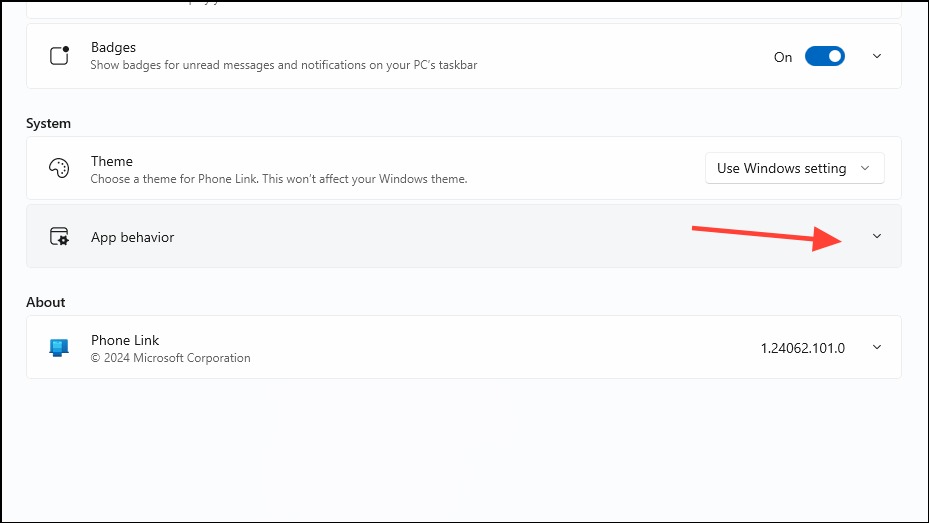Click the blue Phone Link app icon
The height and width of the screenshot is (523, 929).
click(x=59, y=348)
